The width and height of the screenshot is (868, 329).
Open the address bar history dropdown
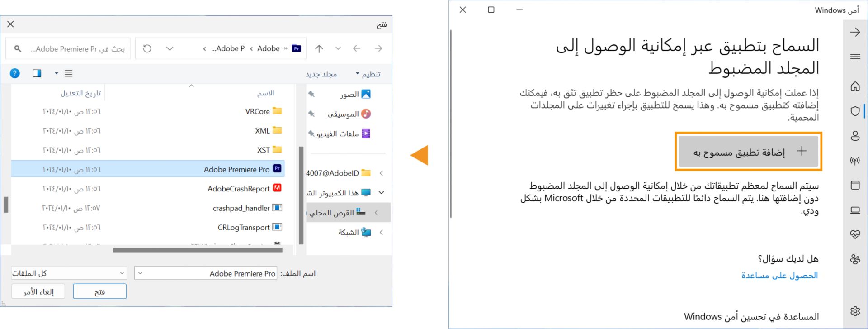click(170, 48)
